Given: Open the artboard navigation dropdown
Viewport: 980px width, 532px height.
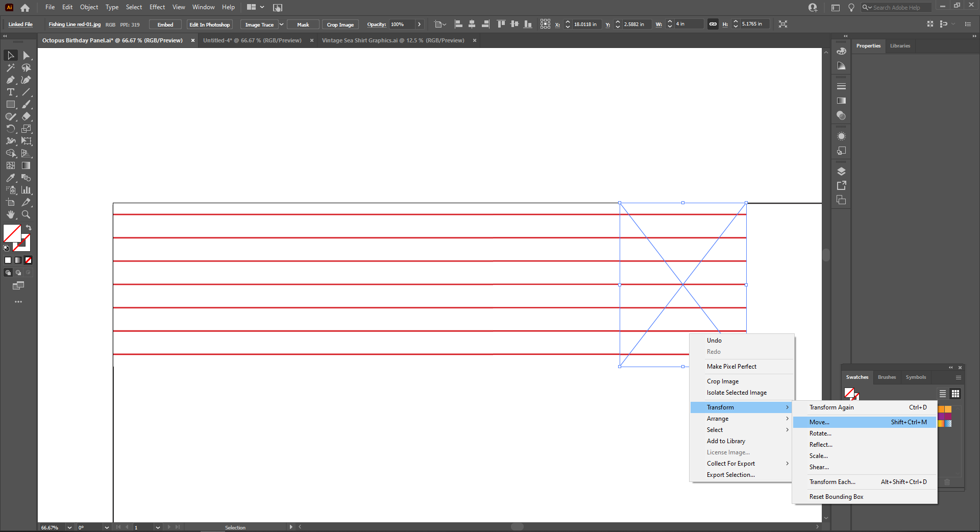Looking at the screenshot, I should tap(158, 527).
